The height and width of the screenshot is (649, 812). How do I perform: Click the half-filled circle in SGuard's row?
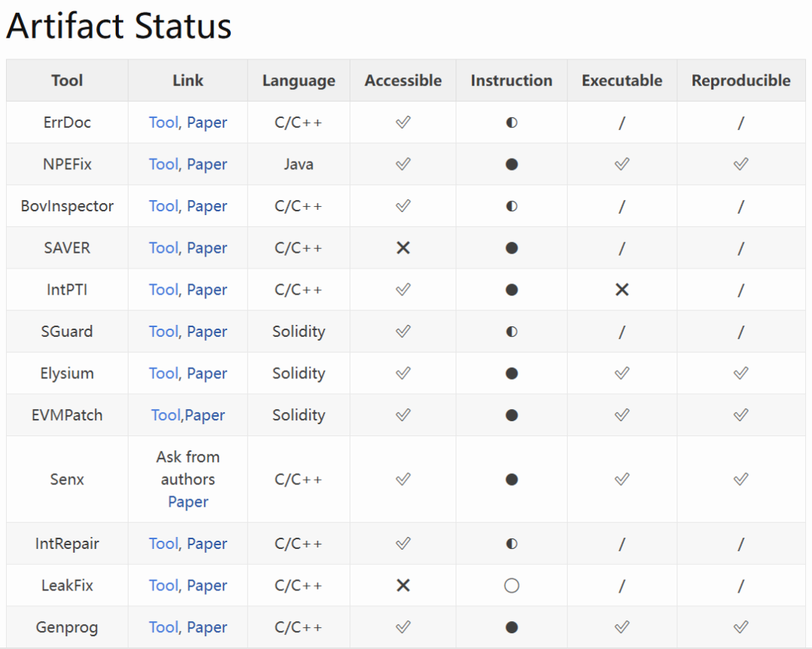click(x=511, y=332)
